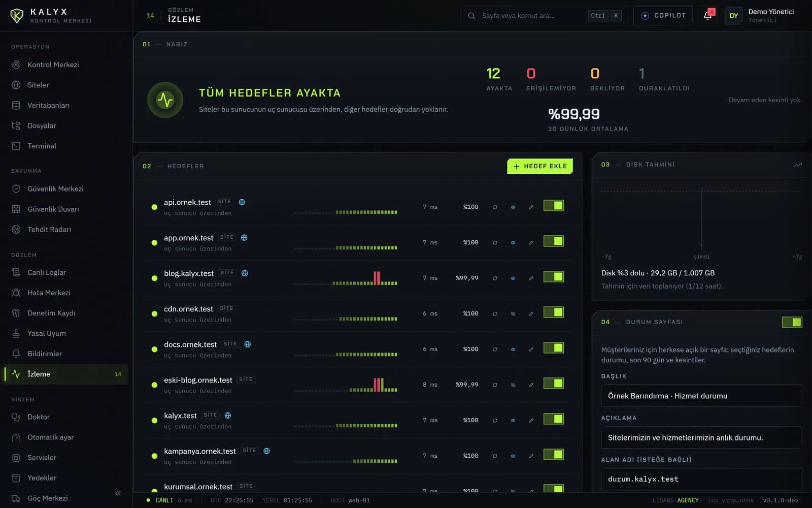
Task: Open globe link for kampanya.ornek.test
Action: tap(267, 451)
